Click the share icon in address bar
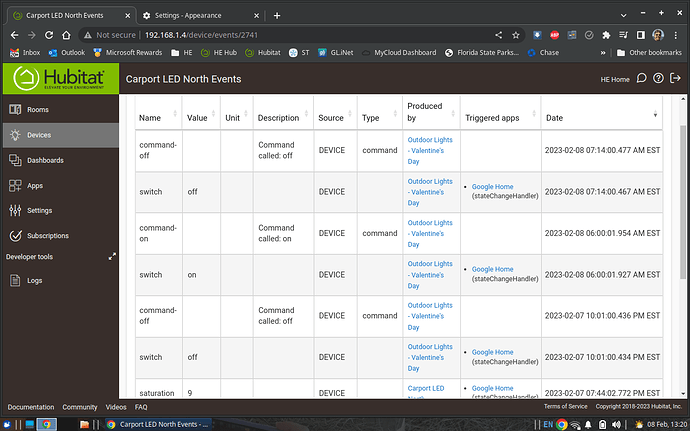This screenshot has height=431, width=690. point(499,35)
